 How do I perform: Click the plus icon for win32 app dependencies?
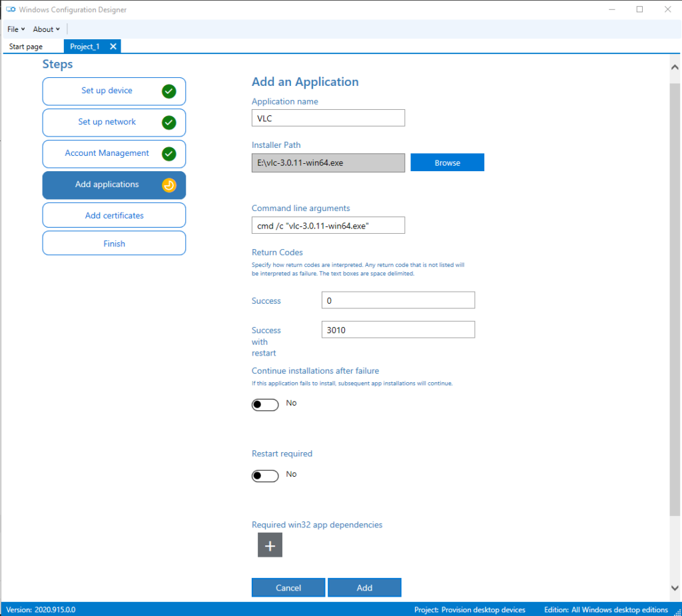pos(270,545)
